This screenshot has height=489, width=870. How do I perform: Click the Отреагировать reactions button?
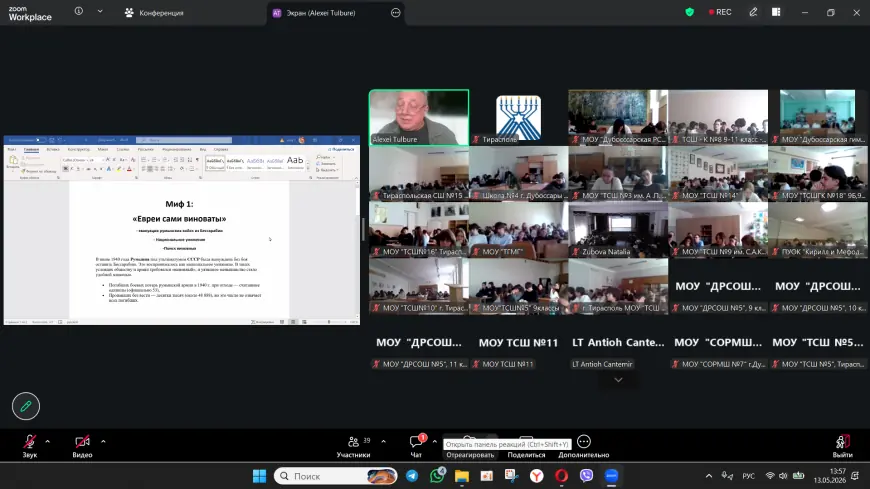coord(470,455)
